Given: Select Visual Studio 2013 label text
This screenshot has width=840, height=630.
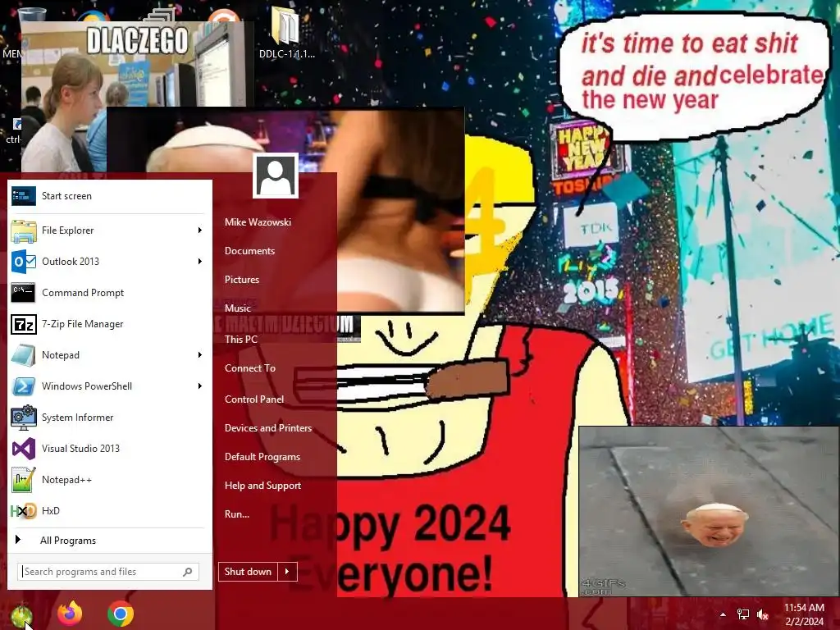Looking at the screenshot, I should 81,449.
